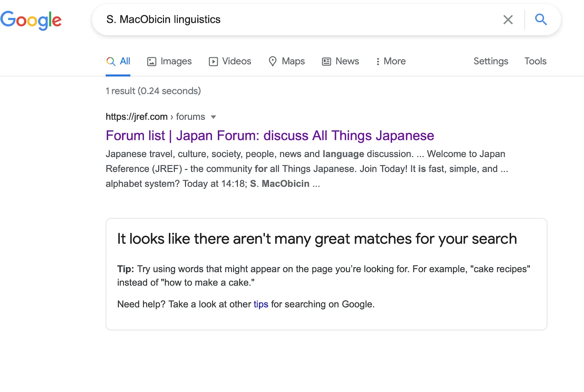The image size is (584, 392).
Task: Click the Google logo
Action: (x=31, y=20)
